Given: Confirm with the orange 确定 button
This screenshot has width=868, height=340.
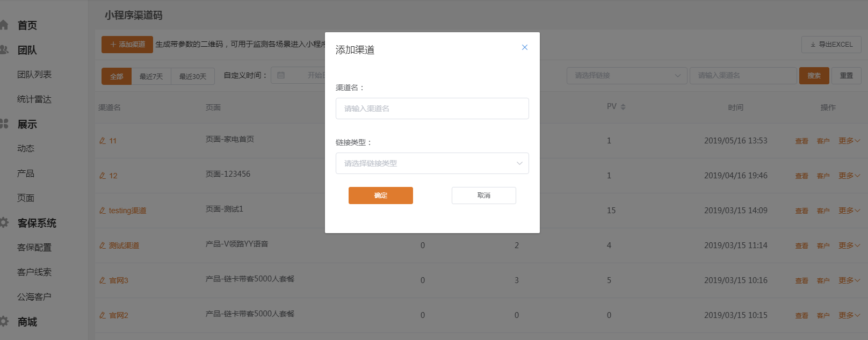Looking at the screenshot, I should tap(380, 196).
